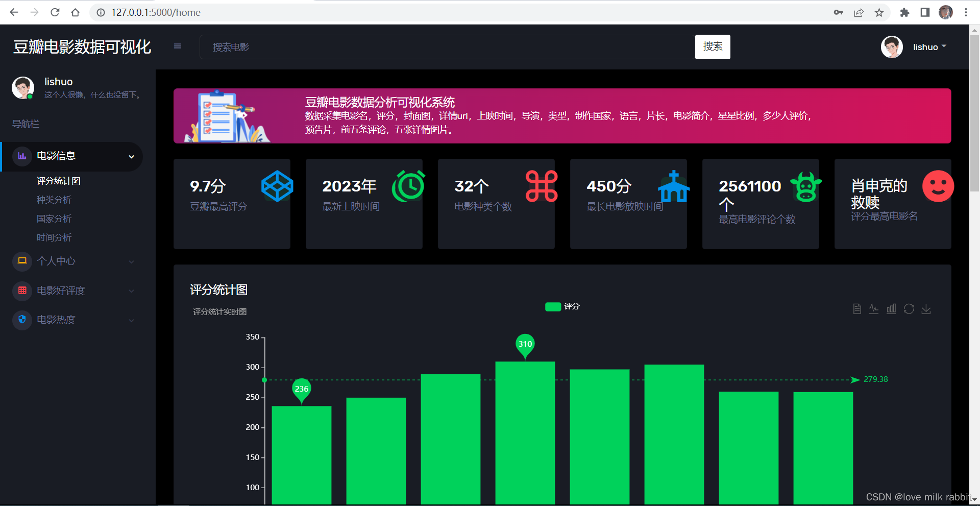Click the 搜索 button
980x506 pixels.
(x=713, y=47)
